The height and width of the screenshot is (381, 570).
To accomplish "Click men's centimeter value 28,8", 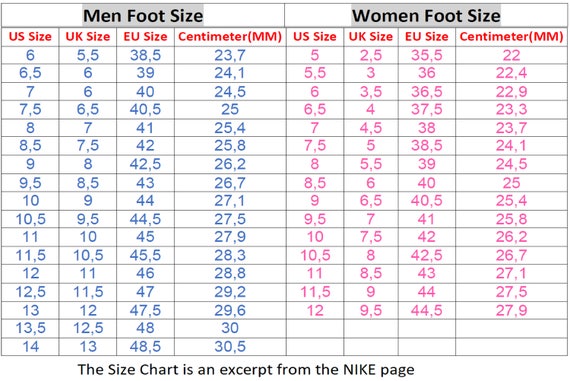I will [230, 273].
